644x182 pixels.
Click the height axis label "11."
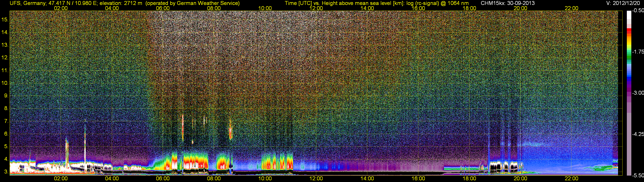[x=5, y=71]
